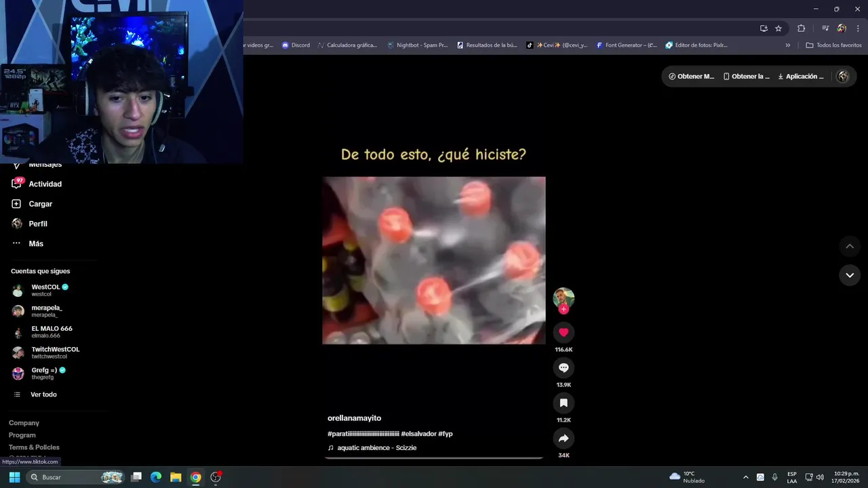Open the orellanamayito username link
Image resolution: width=868 pixels, height=488 pixels.
pos(354,418)
